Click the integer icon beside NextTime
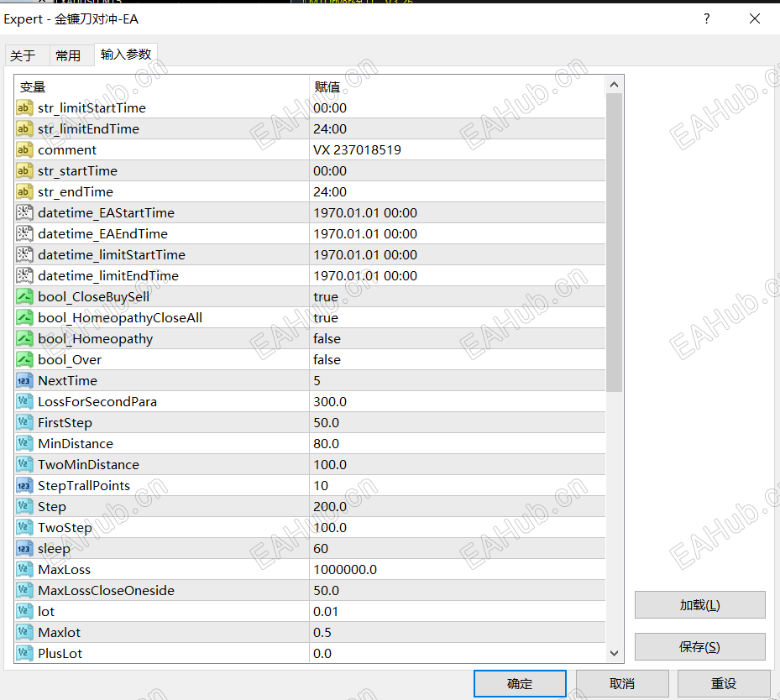The height and width of the screenshot is (700, 780). pyautogui.click(x=24, y=381)
